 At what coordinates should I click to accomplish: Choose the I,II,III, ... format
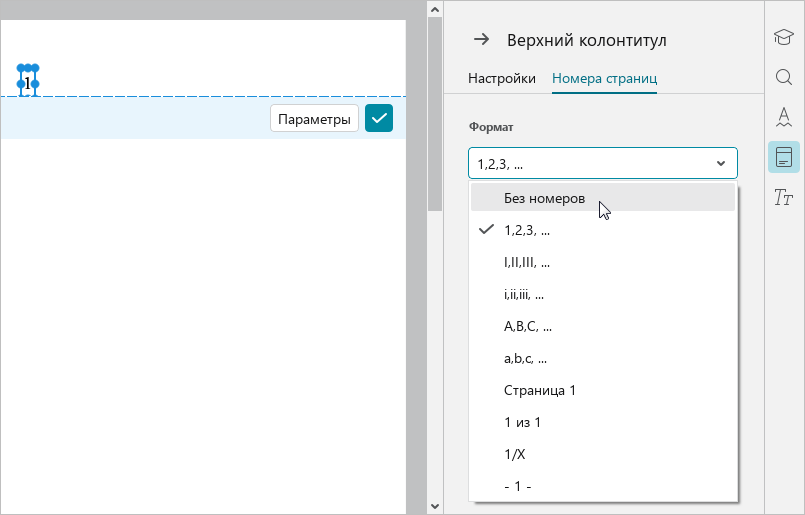[x=603, y=262]
